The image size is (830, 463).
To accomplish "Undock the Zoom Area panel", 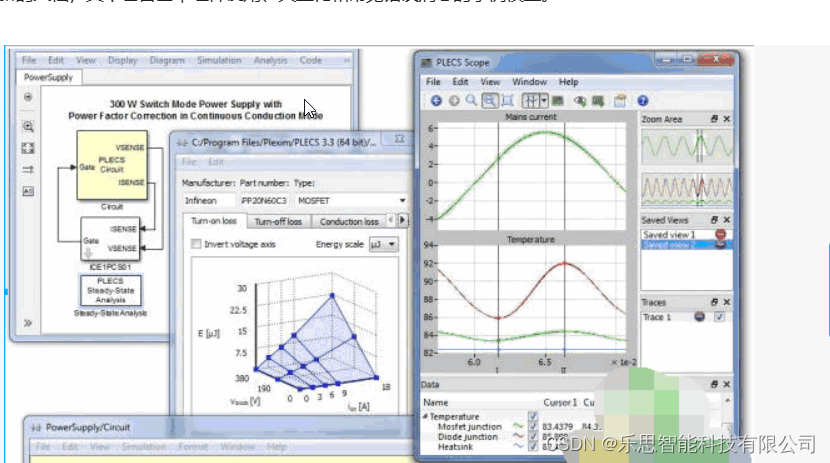I will pyautogui.click(x=714, y=119).
